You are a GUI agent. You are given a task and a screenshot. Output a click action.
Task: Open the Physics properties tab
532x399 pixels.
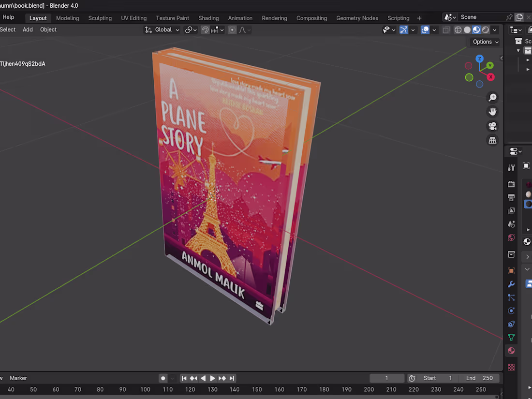pos(511,310)
